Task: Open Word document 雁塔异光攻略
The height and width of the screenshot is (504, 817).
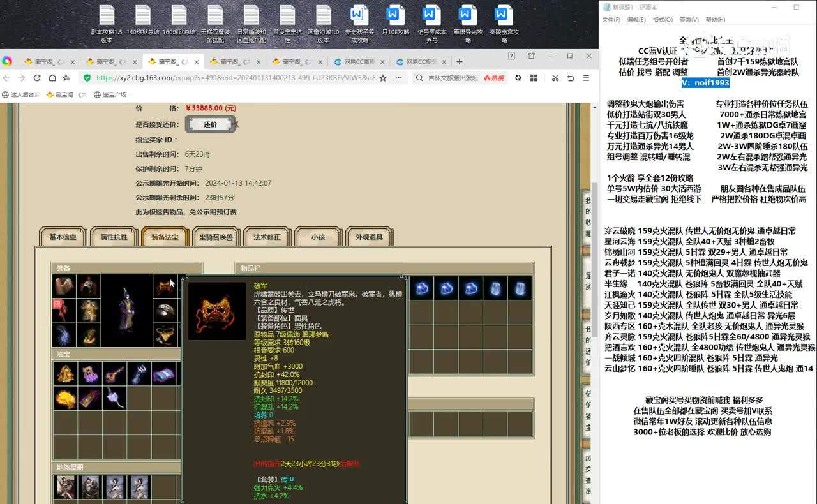Action: click(x=468, y=24)
